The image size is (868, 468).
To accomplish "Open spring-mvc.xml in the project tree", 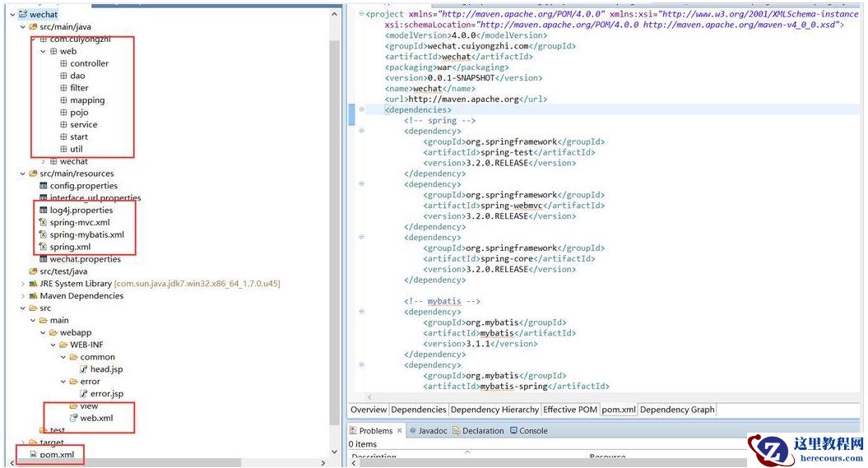I will tap(79, 223).
